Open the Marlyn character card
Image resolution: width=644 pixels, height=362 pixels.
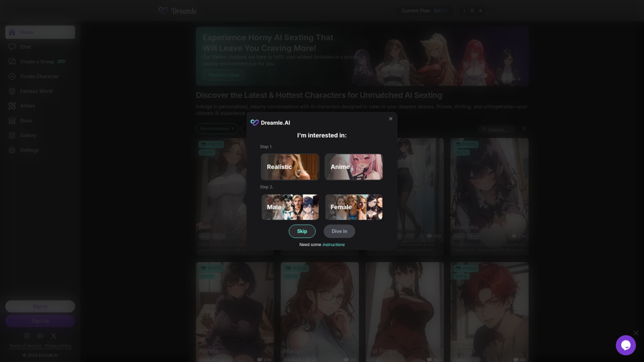pos(319,312)
